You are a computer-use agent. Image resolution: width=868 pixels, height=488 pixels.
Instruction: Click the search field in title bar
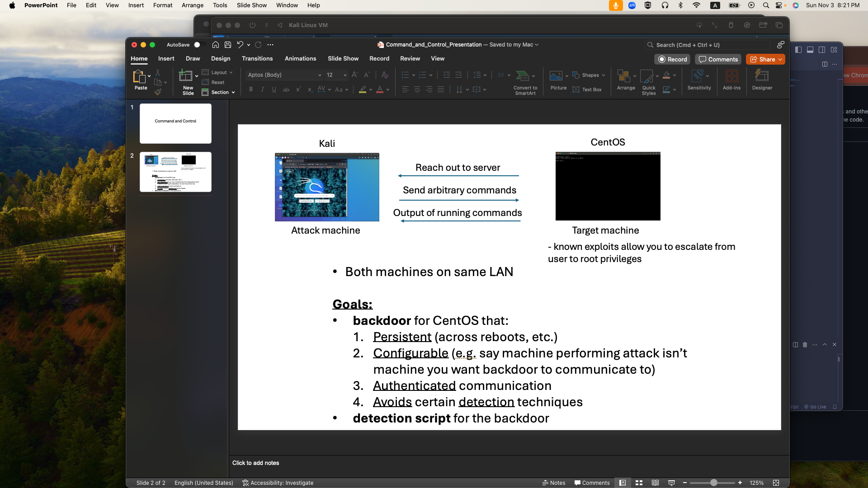[x=708, y=45]
